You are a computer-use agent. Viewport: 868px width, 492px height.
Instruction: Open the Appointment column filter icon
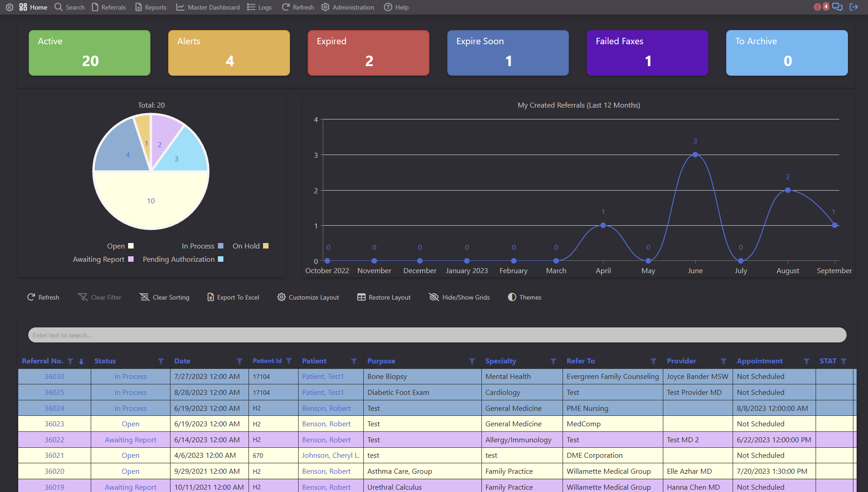(806, 361)
